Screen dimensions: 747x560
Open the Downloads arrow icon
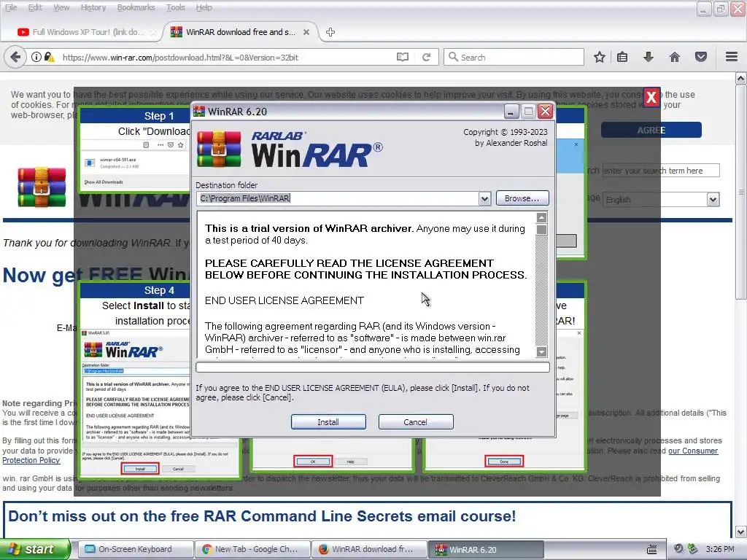[x=649, y=57]
